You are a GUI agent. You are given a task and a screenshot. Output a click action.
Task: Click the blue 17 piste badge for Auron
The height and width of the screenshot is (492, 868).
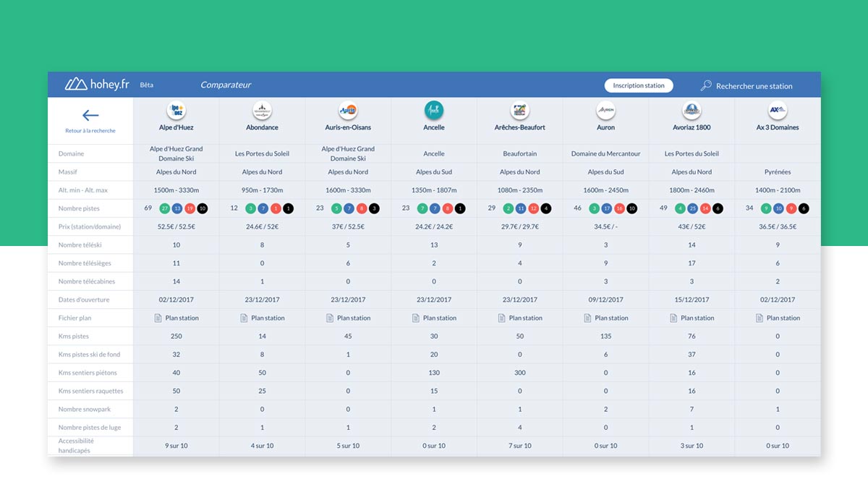click(607, 208)
